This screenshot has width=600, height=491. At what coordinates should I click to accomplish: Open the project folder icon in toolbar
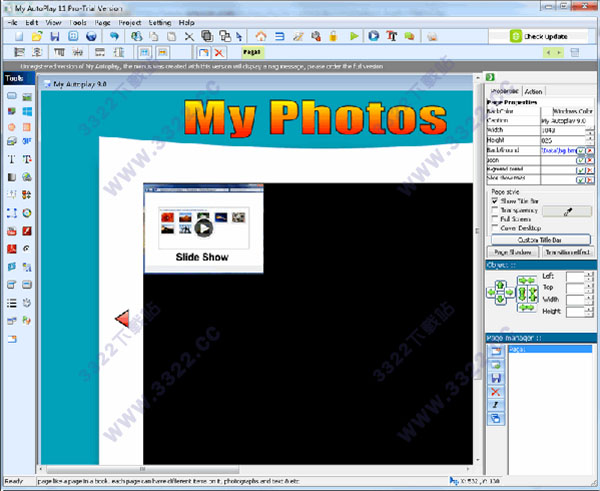(36, 37)
